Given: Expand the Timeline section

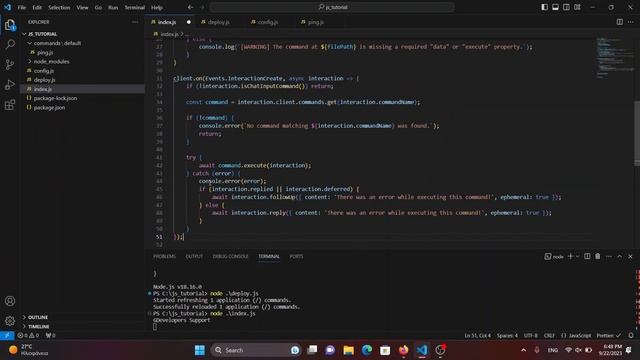Looking at the screenshot, I should click(39, 327).
